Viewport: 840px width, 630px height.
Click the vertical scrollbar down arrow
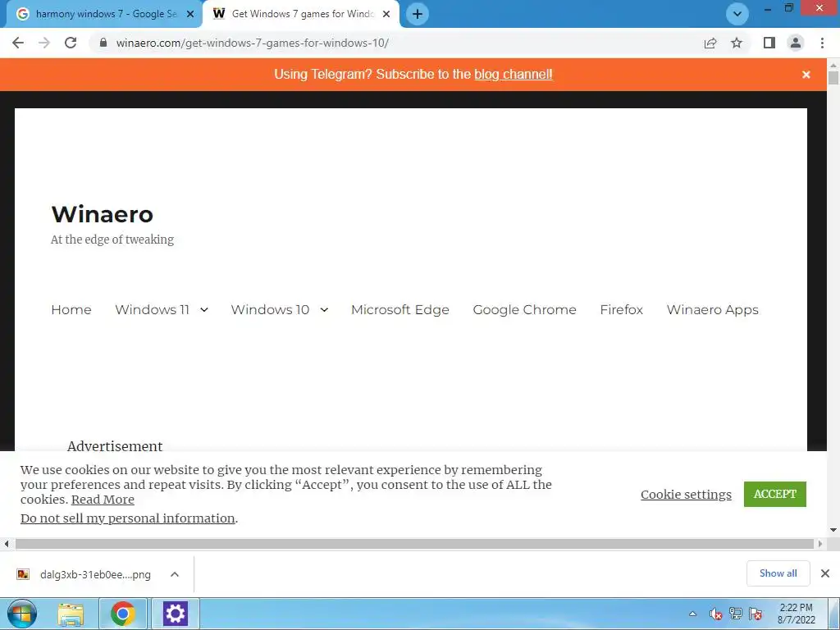click(x=833, y=530)
